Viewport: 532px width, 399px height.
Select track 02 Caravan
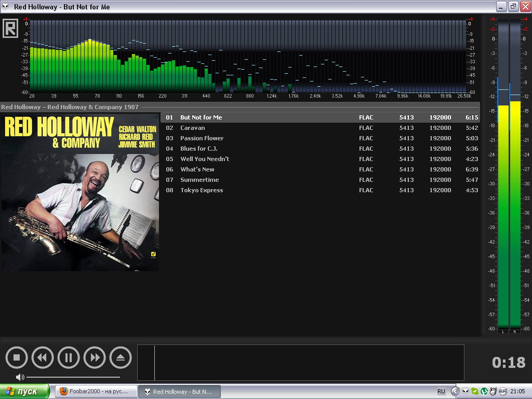pos(320,128)
